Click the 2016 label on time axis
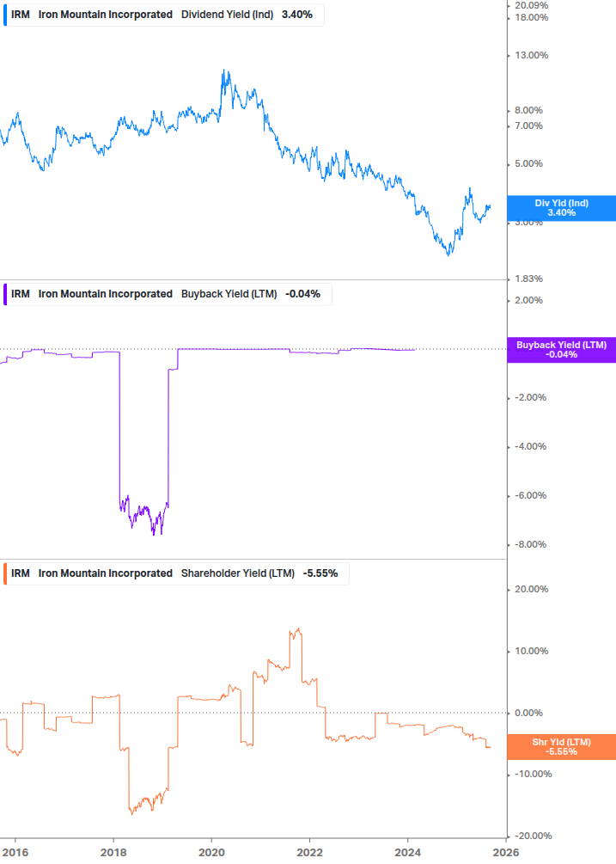The width and height of the screenshot is (616, 864). [15, 853]
